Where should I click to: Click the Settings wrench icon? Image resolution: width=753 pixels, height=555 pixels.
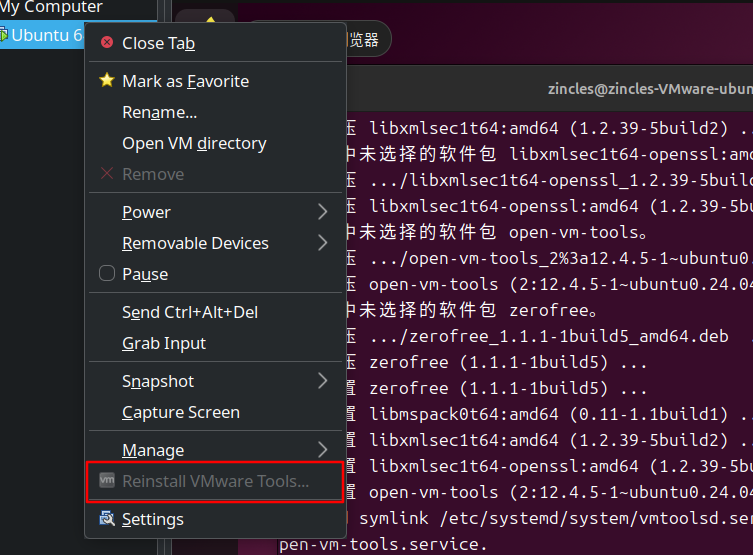[x=107, y=519]
